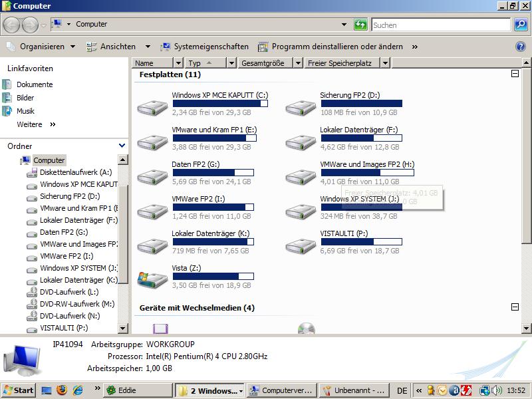532x399 pixels.
Task: Select DVD-RW-Laufwerk (M:) in folder tree
Action: pyautogui.click(x=76, y=304)
